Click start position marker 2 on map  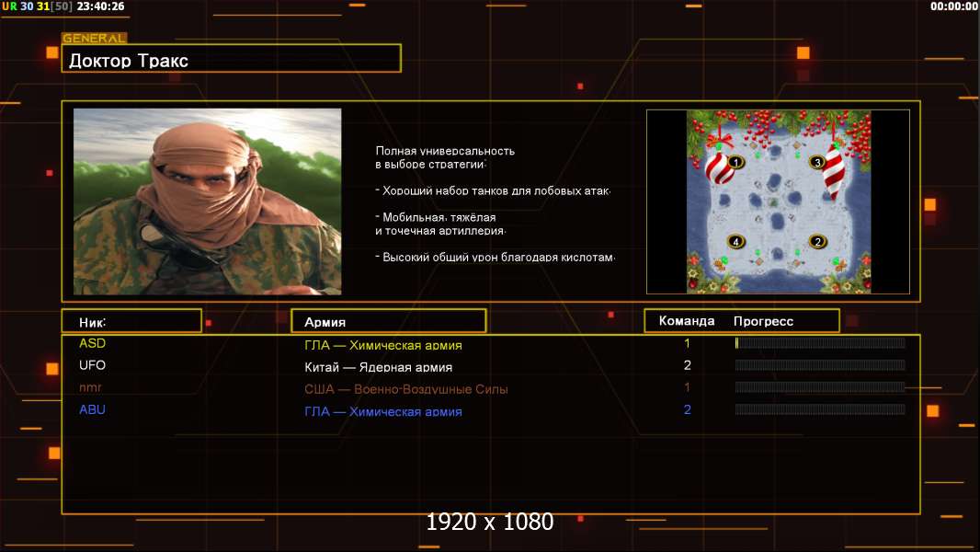(x=817, y=241)
